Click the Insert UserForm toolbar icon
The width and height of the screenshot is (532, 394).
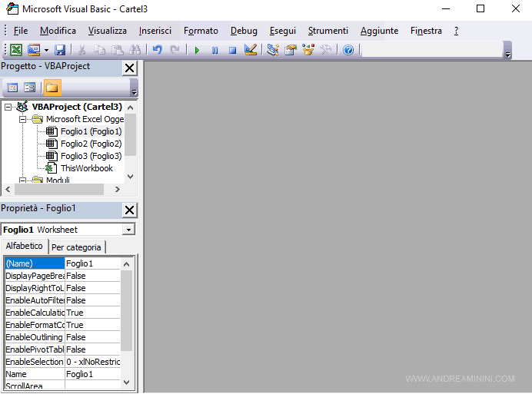(34, 50)
